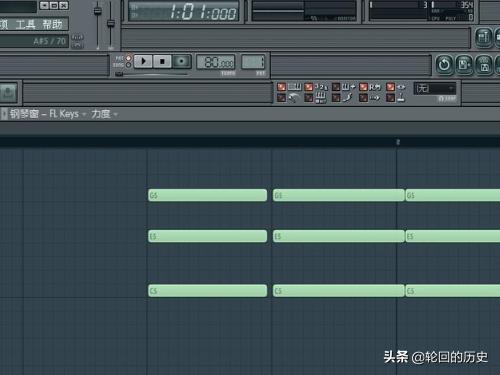Click the tempo display showing 80.000
The height and width of the screenshot is (375, 500).
[216, 62]
